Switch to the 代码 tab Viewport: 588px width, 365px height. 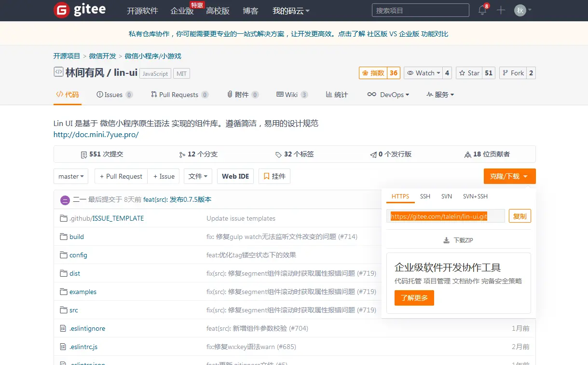(x=68, y=95)
